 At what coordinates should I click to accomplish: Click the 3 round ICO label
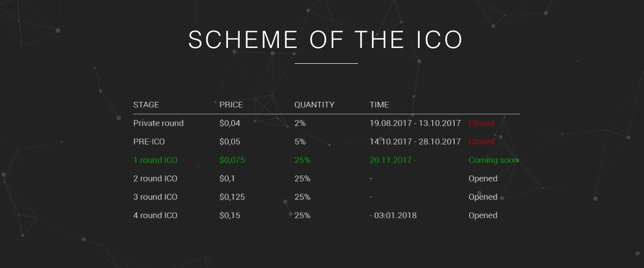pyautogui.click(x=155, y=197)
